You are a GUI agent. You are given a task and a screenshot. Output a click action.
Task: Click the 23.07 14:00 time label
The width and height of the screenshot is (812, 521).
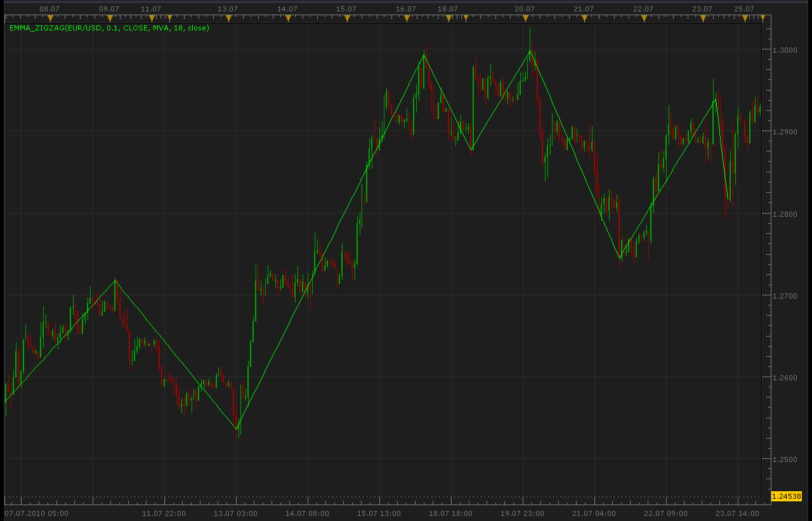(738, 513)
